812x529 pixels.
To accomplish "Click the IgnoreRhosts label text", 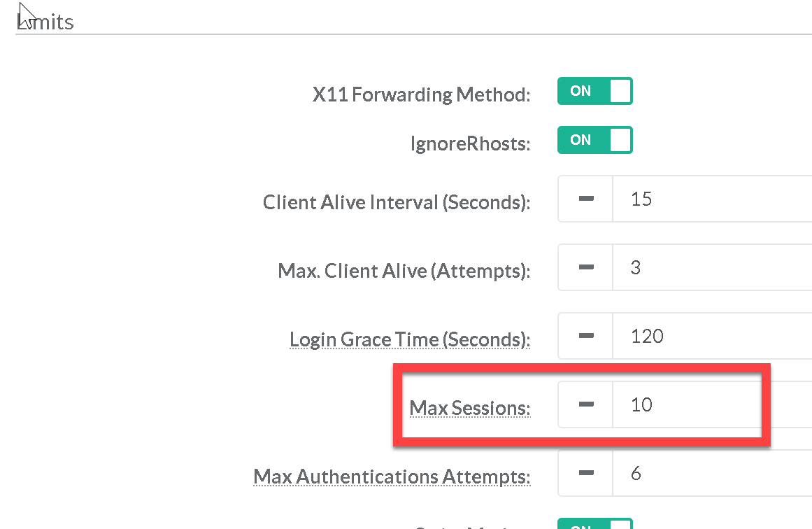I will click(x=470, y=143).
